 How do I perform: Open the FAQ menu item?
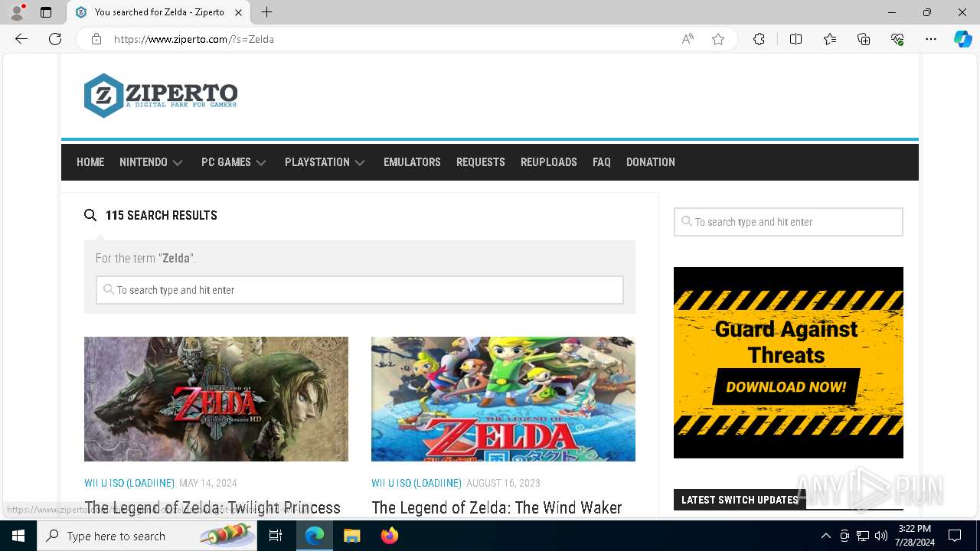pos(602,162)
